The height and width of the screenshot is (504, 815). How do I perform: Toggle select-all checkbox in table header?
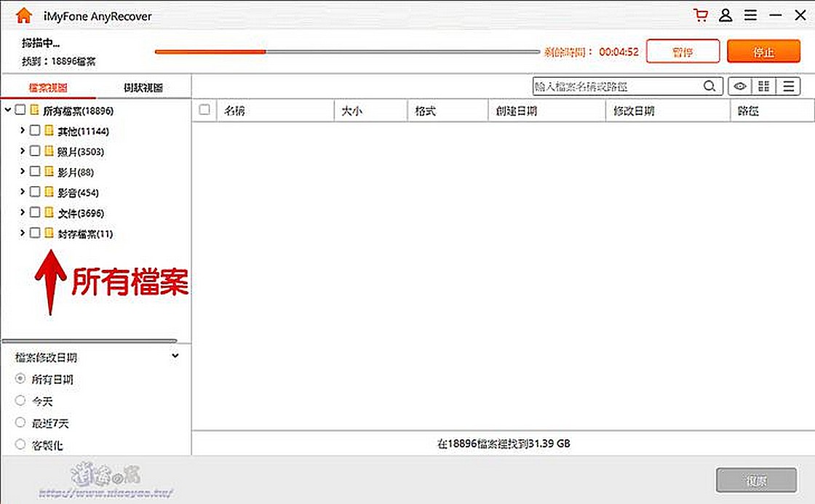(x=204, y=110)
